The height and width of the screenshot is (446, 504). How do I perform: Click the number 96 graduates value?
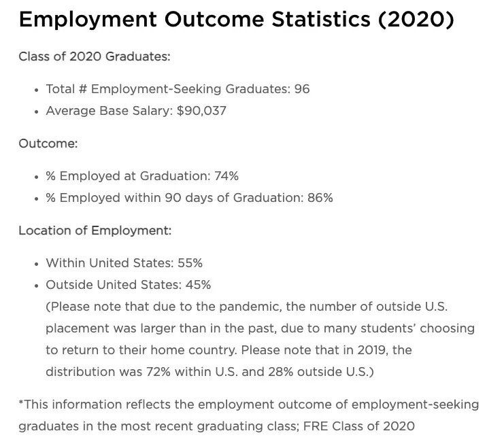pos(302,89)
